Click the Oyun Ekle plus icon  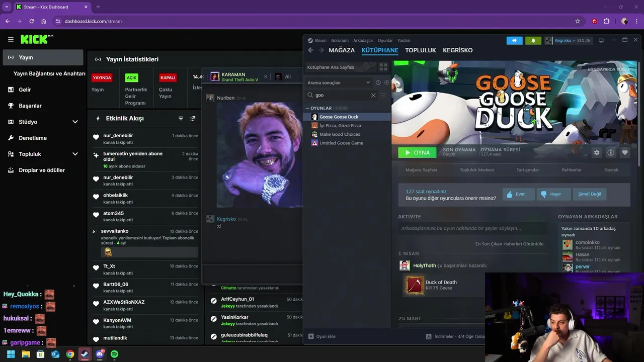click(311, 336)
